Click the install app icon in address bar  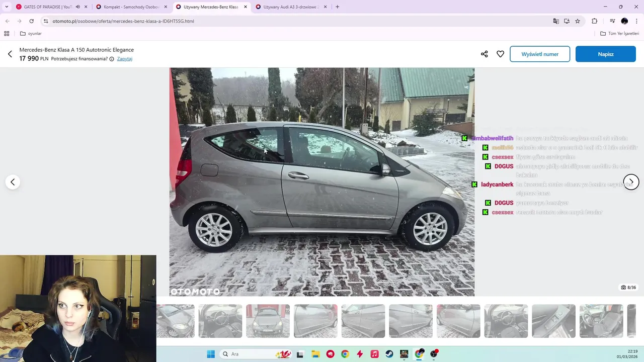pyautogui.click(x=567, y=21)
